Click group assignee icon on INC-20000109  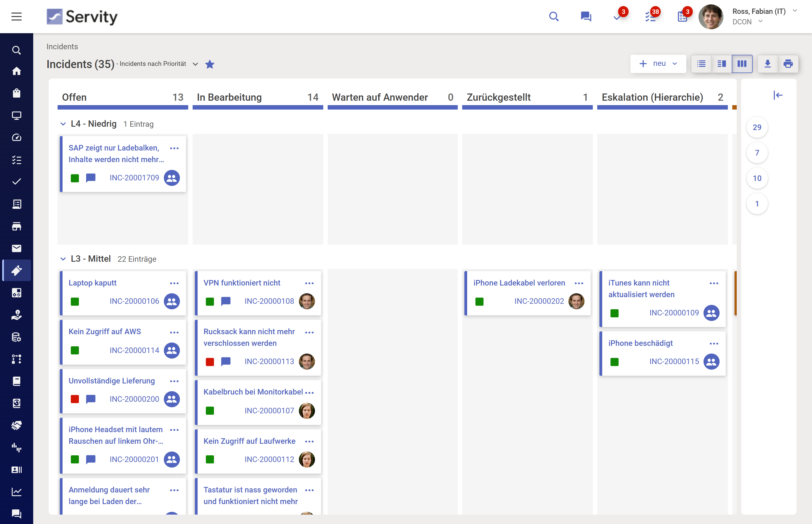711,313
